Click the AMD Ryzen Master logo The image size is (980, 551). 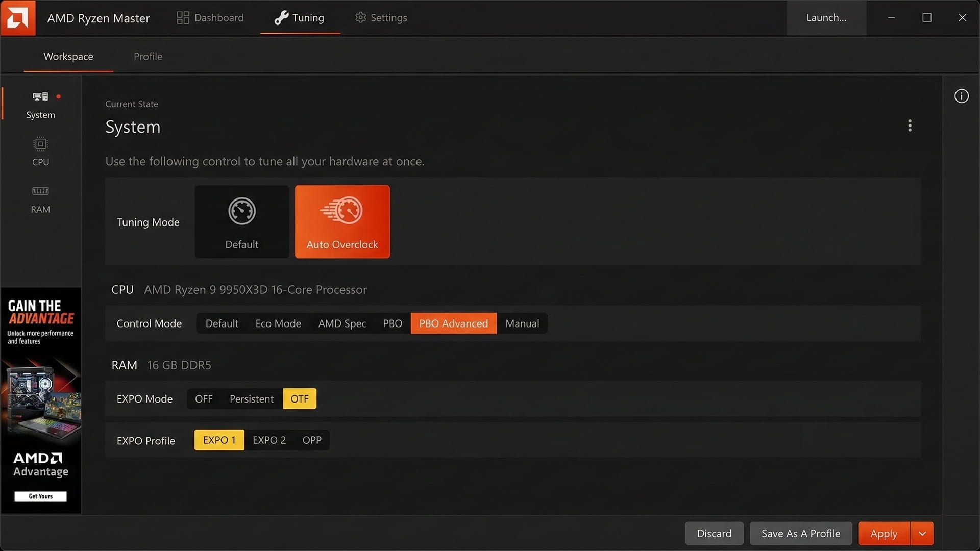click(18, 18)
